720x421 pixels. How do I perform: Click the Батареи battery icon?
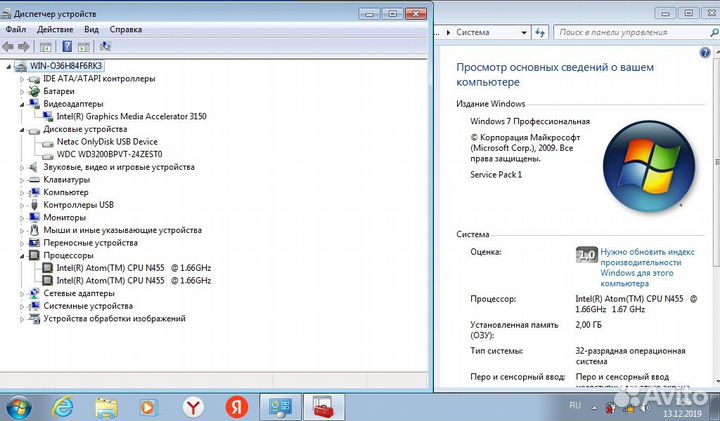(x=34, y=91)
